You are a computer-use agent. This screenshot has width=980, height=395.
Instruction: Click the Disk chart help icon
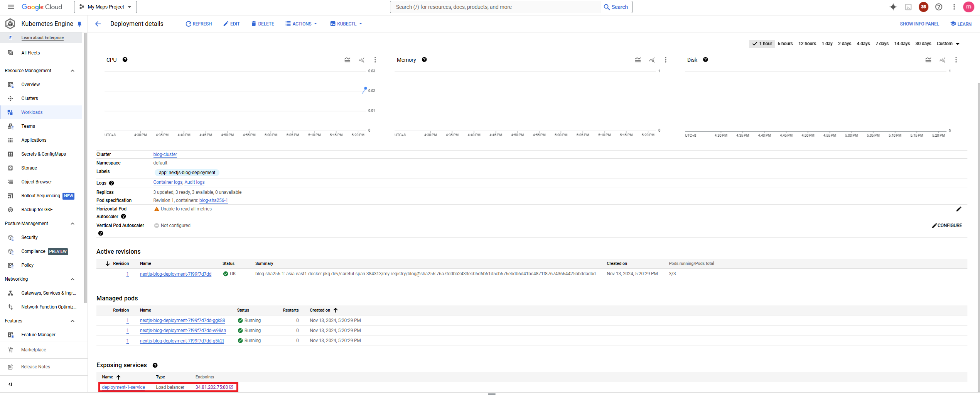tap(705, 60)
